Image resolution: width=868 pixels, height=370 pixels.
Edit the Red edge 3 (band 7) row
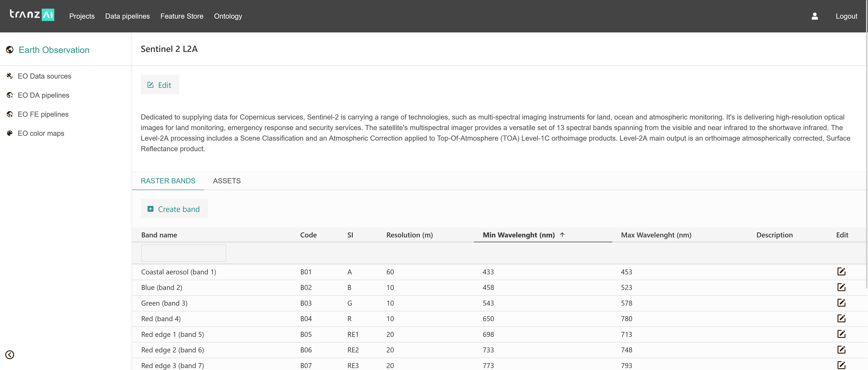(x=841, y=365)
